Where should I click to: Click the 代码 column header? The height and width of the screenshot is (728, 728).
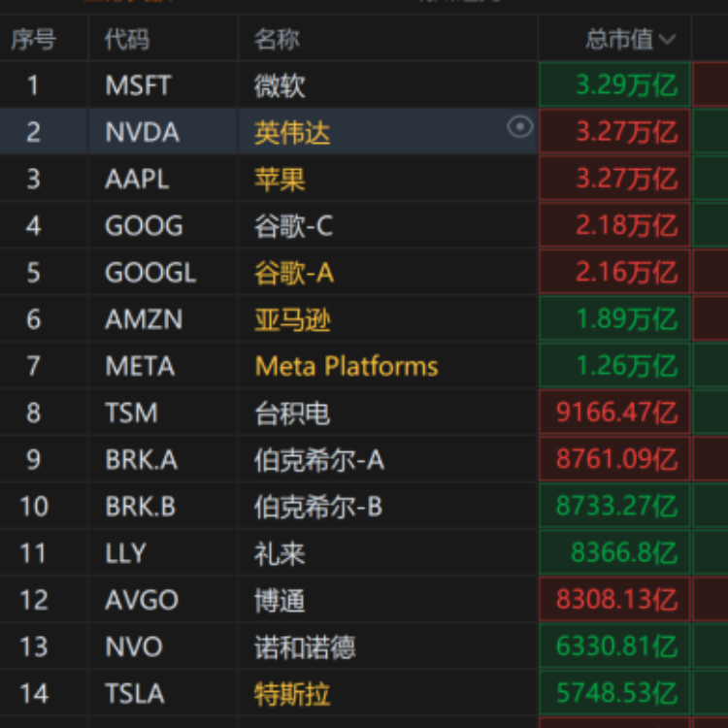127,39
